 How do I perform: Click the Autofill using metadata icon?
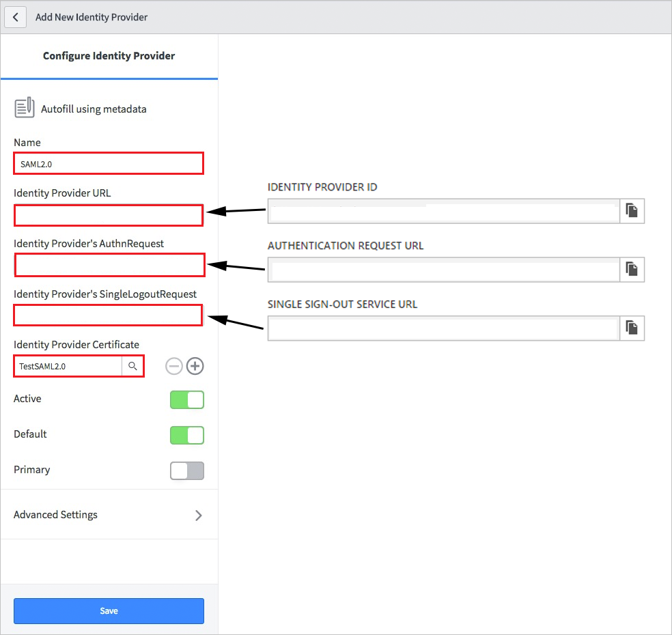25,107
